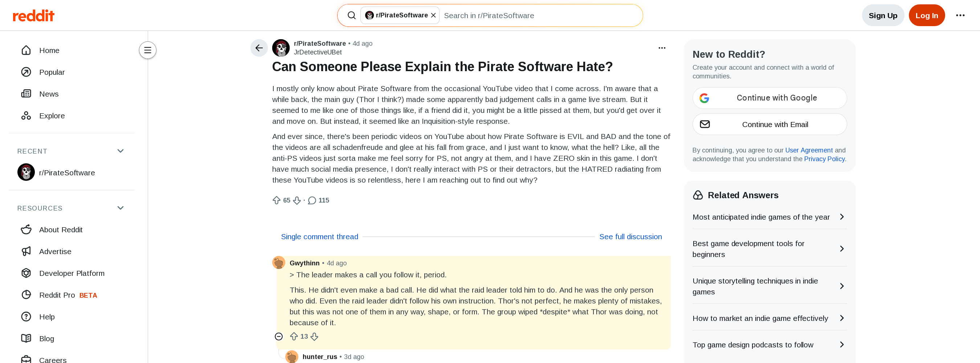This screenshot has width=980, height=363.
Task: Toggle the sidebar with hamburger button
Action: 148,50
